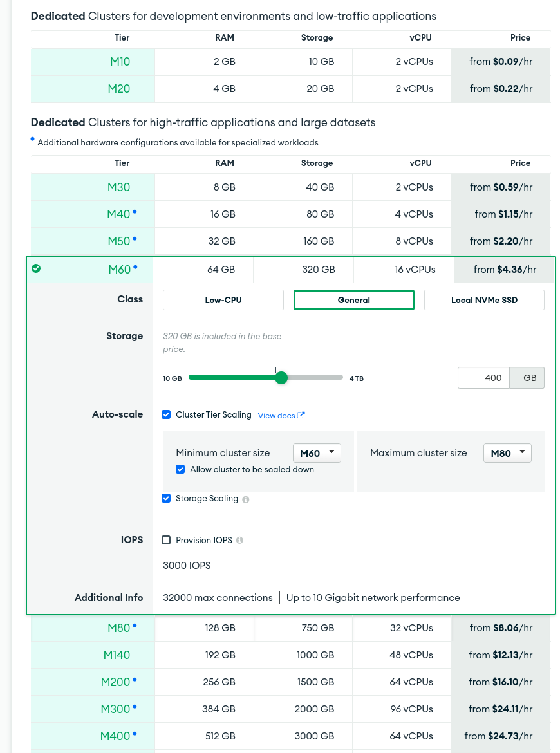Viewport: 560px width, 753px height.
Task: Uncheck Cluster Tier Scaling checkbox
Action: pyautogui.click(x=166, y=415)
